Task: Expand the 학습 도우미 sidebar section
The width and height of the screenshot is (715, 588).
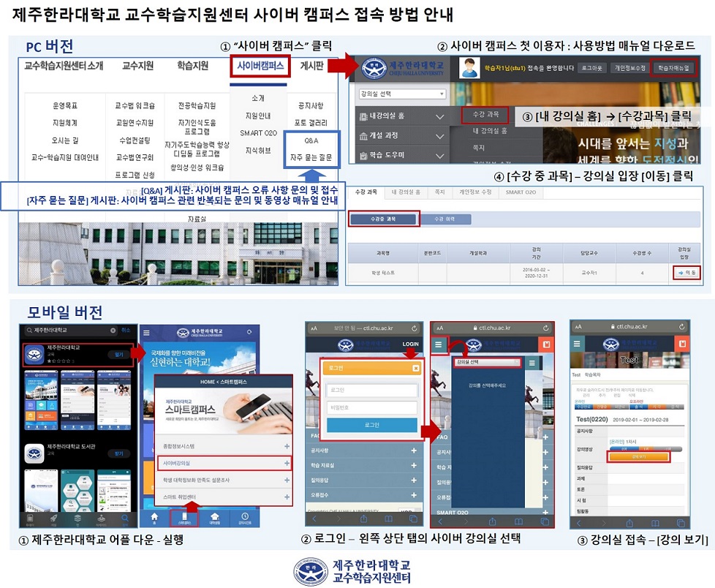Action: pyautogui.click(x=402, y=156)
